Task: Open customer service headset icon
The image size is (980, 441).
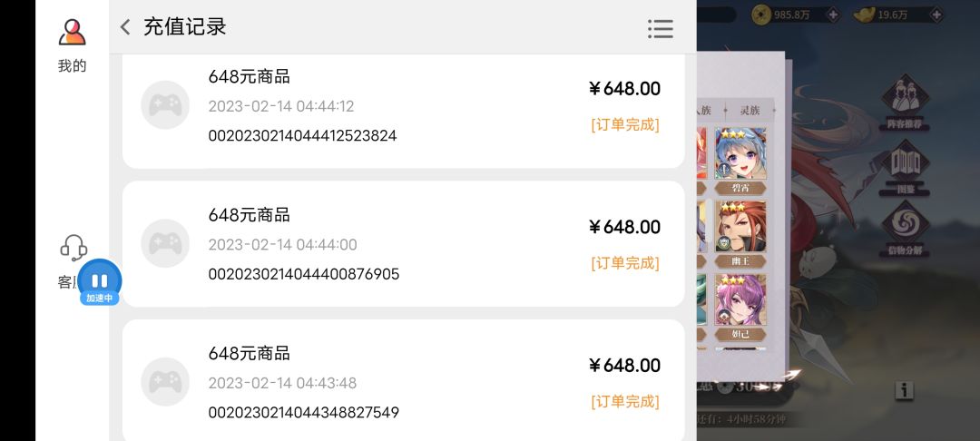Action: coord(73,247)
